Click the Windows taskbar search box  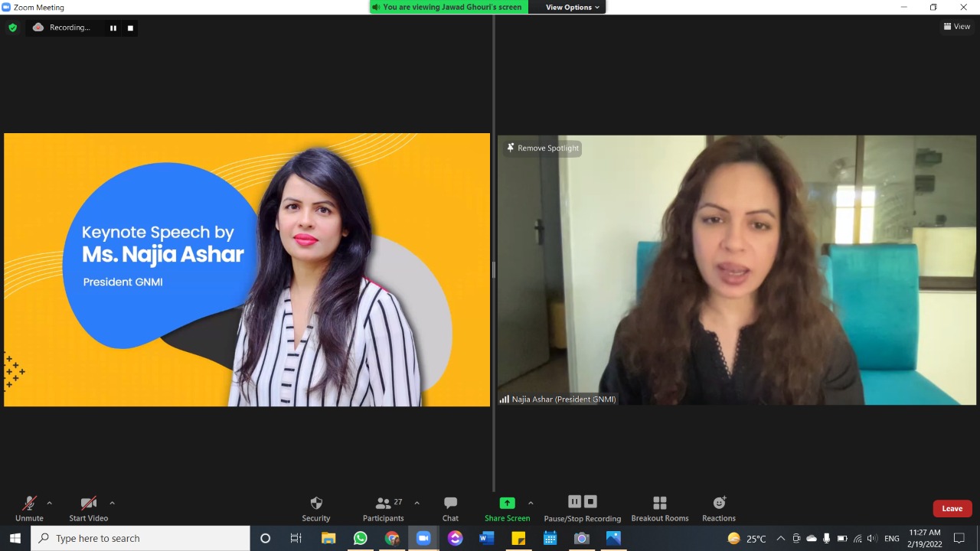[x=140, y=538]
